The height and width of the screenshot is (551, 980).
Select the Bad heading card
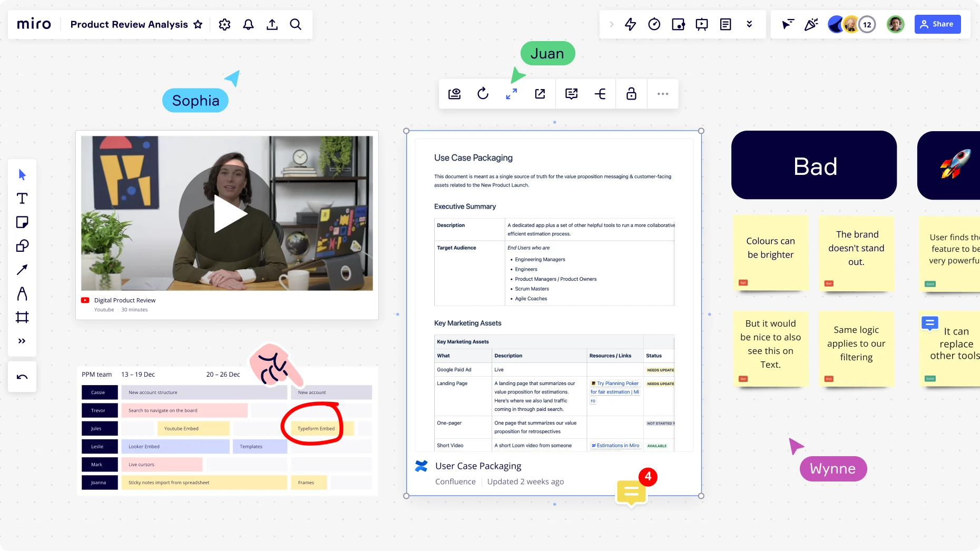pyautogui.click(x=814, y=165)
